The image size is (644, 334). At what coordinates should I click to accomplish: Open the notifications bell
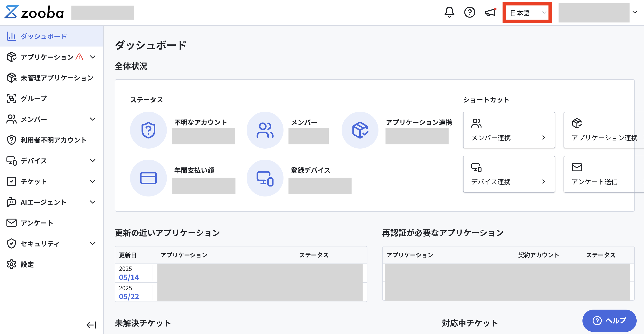click(449, 12)
